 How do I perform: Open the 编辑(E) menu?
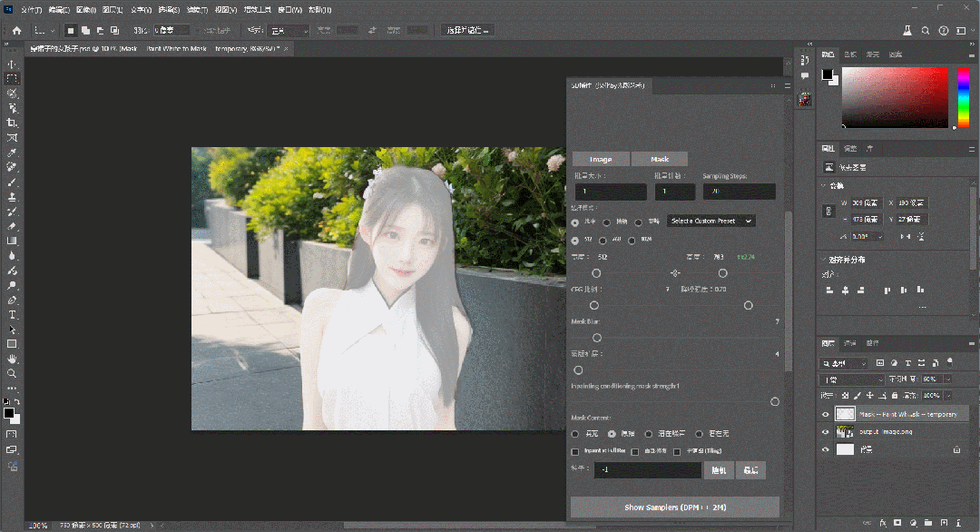pyautogui.click(x=59, y=10)
